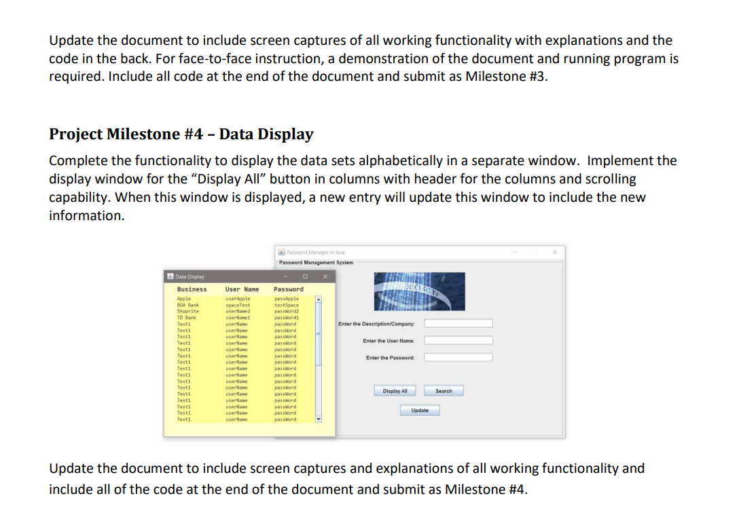Click the testSpace password cell
Image resolution: width=756 pixels, height=532 pixels.
tap(287, 305)
